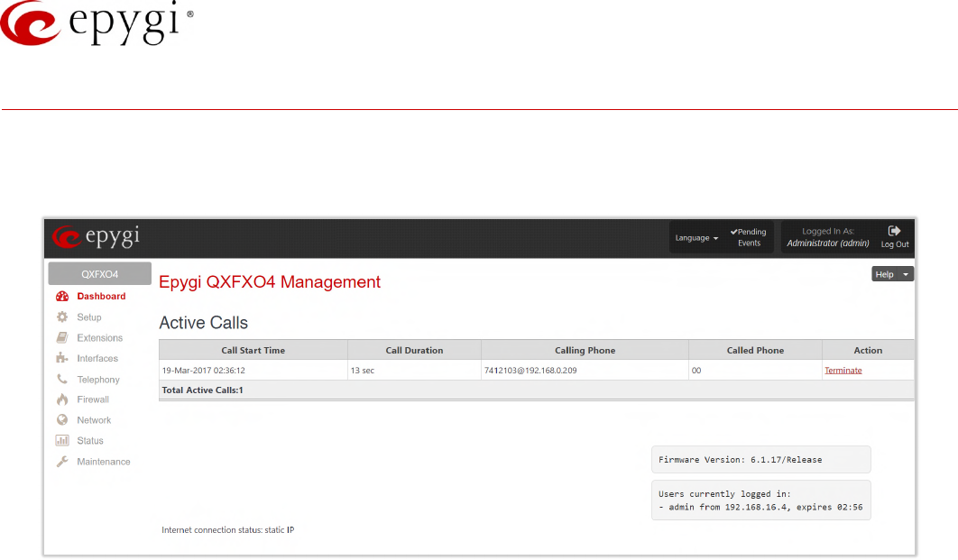The width and height of the screenshot is (958, 560).
Task: Click the Firewall flame icon
Action: tap(62, 399)
